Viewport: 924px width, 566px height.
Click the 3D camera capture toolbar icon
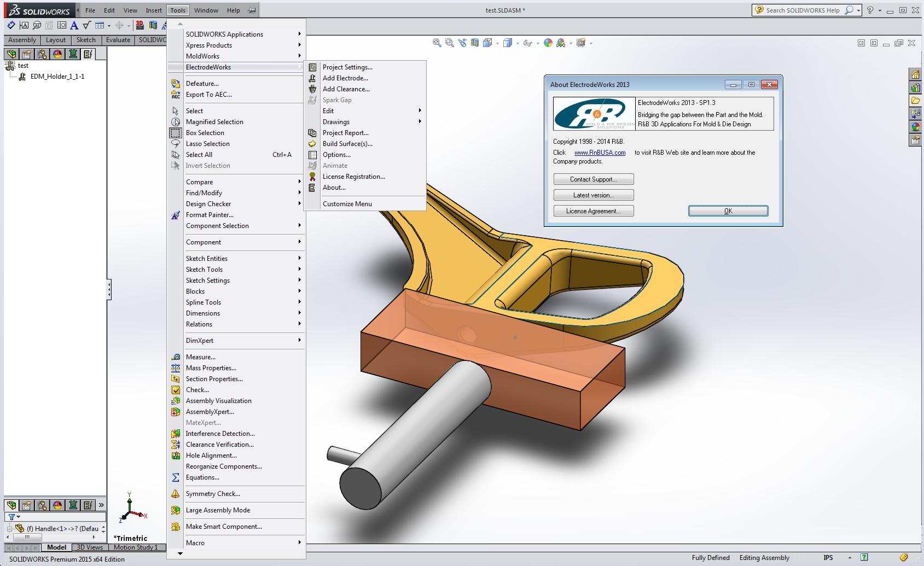(140, 25)
